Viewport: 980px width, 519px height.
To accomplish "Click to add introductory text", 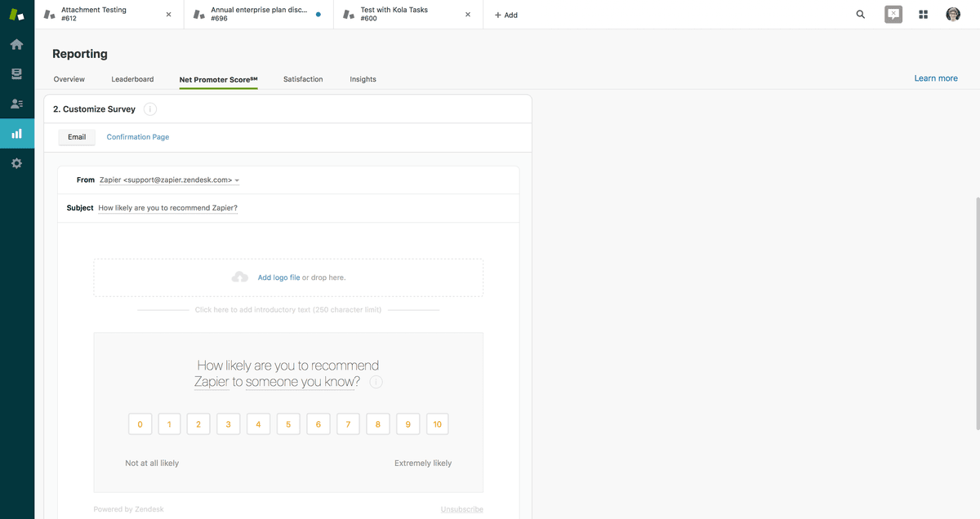I will (288, 310).
